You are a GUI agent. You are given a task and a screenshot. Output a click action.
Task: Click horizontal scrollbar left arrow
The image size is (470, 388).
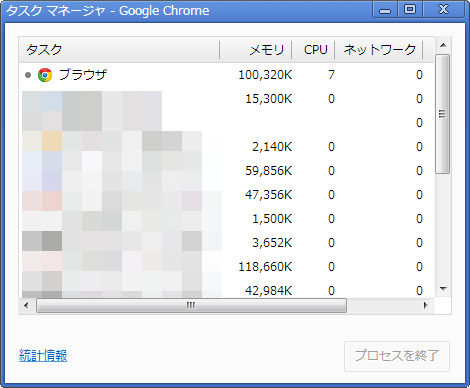pyautogui.click(x=26, y=305)
